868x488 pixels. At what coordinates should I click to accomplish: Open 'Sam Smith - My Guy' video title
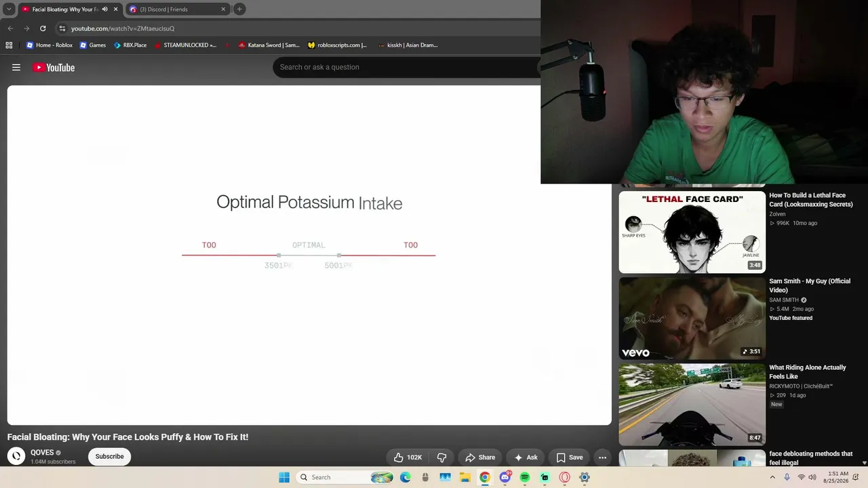point(810,285)
